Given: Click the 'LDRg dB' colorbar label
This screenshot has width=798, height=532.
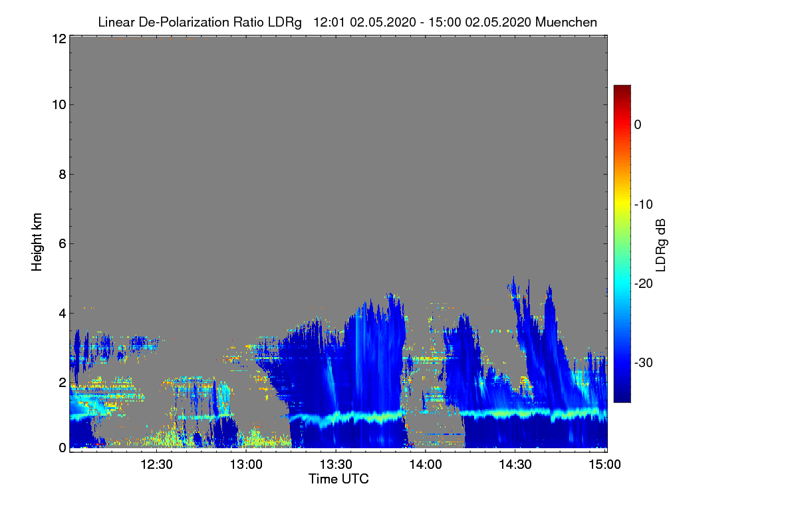Looking at the screenshot, I should tap(661, 246).
